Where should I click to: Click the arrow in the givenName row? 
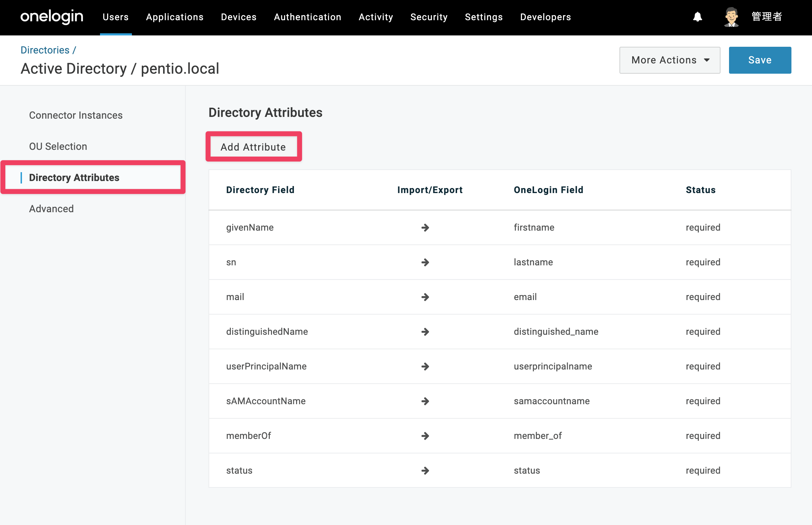point(425,227)
